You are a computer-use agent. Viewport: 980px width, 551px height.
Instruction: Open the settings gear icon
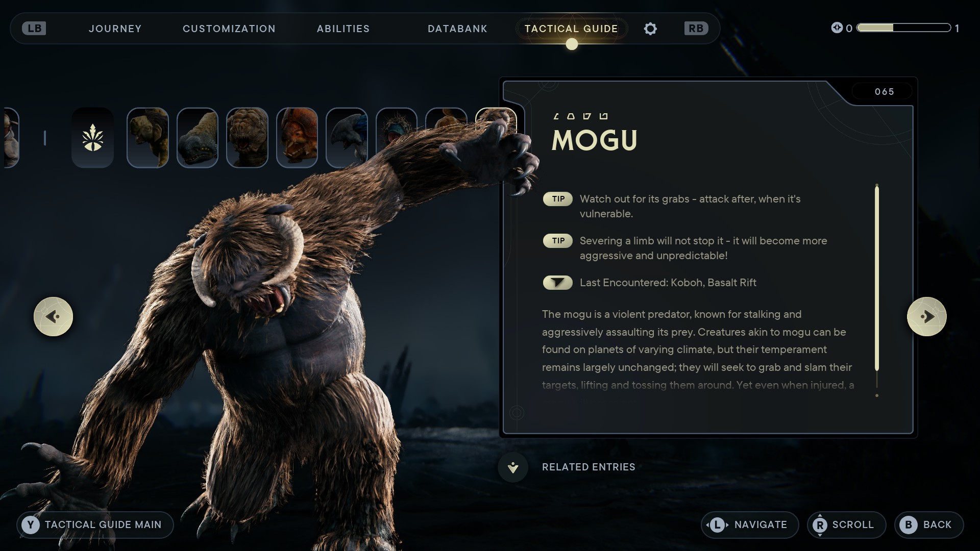coord(650,29)
